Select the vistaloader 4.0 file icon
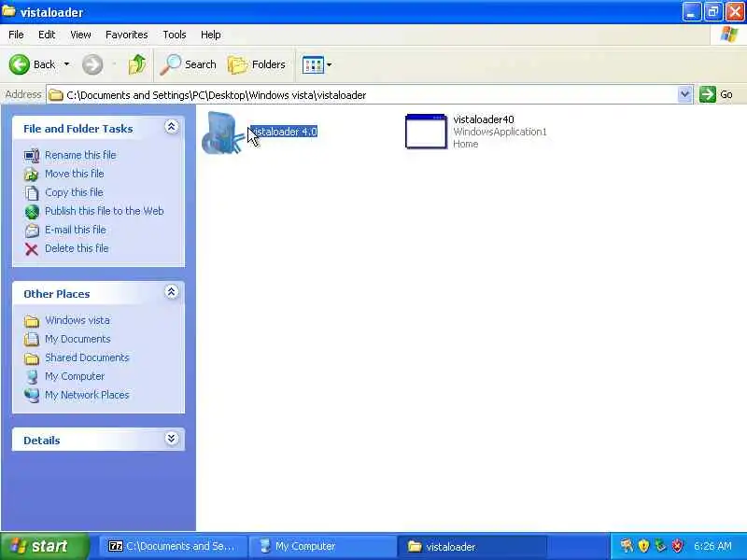Screen dimensions: 747x560 pos(223,133)
